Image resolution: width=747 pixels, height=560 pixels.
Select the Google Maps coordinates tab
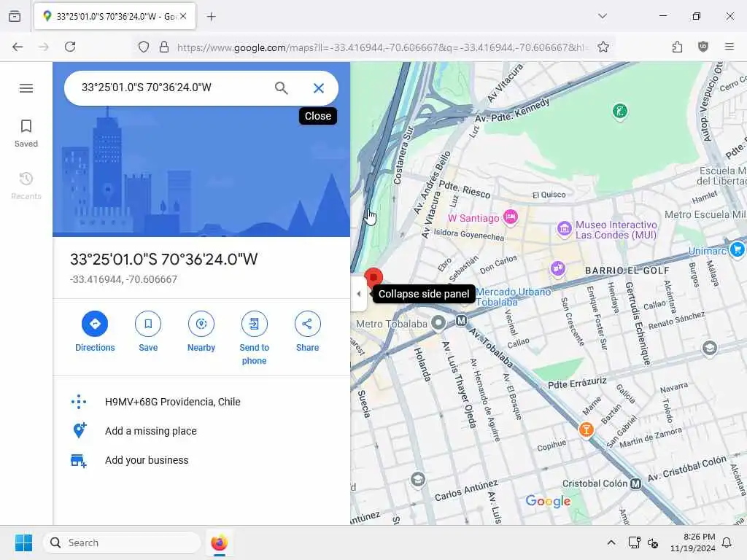pos(115,16)
